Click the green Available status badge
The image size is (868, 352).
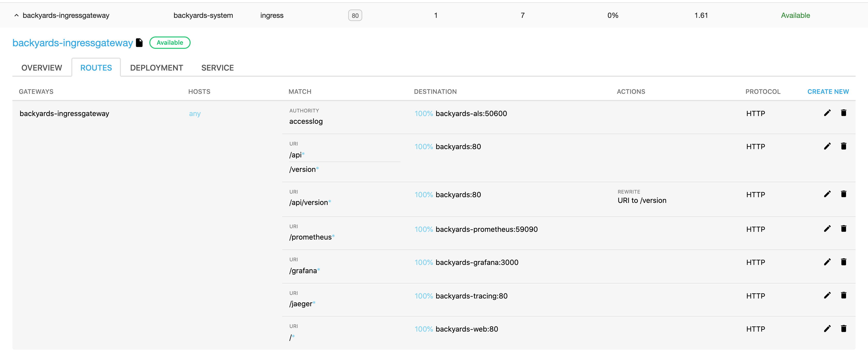click(x=170, y=43)
